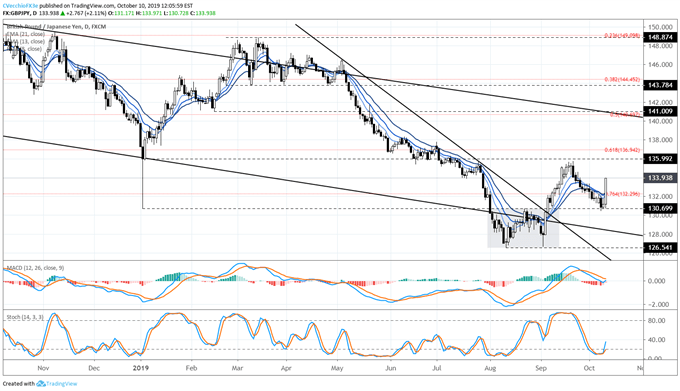The height and width of the screenshot is (391, 680).
Task: Select the Stoch (14, 3, 3) indicator label
Action: tap(25, 317)
